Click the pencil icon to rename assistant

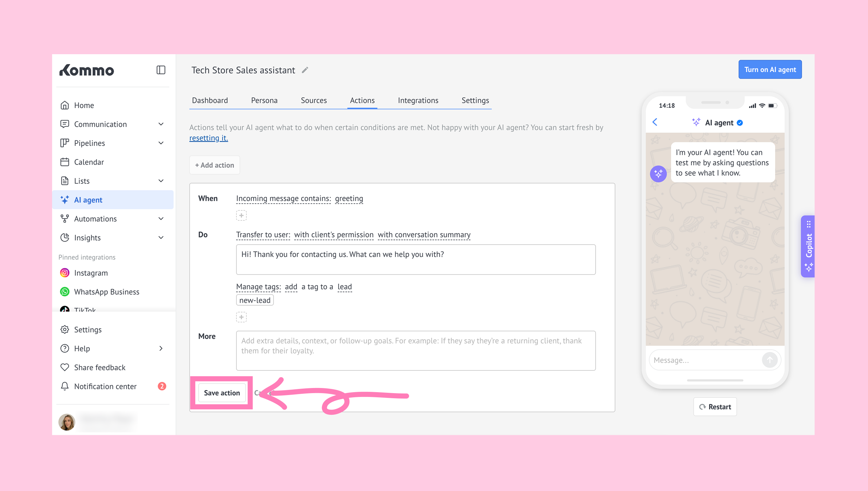[x=305, y=70]
